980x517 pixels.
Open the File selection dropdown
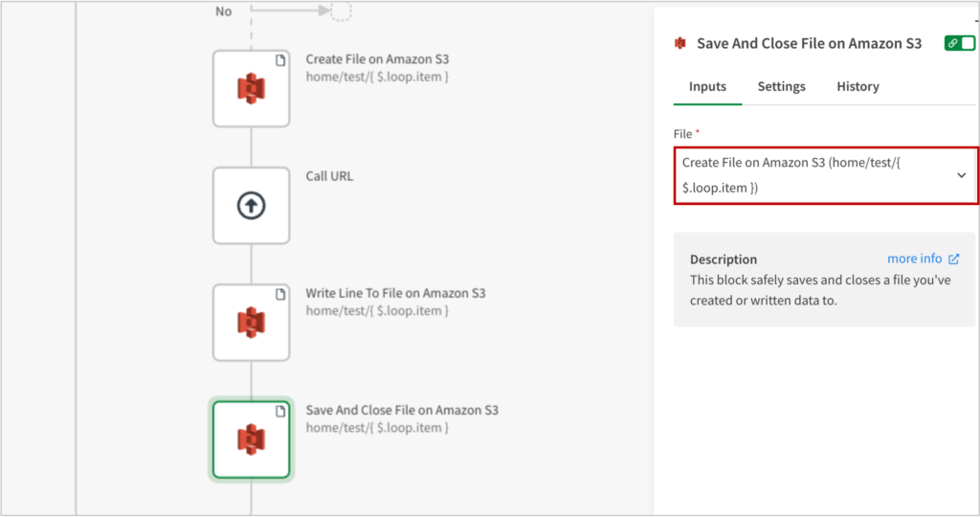pos(823,175)
